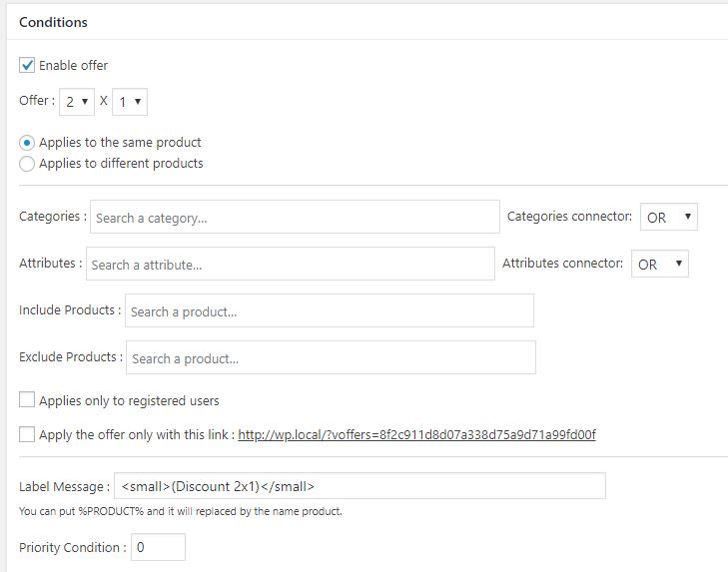Click the Exclude Products search field

tap(331, 358)
